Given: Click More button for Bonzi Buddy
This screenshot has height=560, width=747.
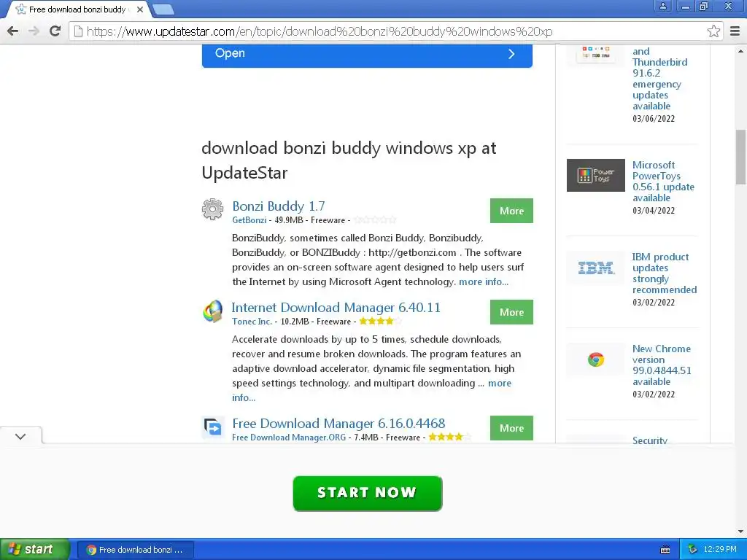Looking at the screenshot, I should click(x=511, y=211).
